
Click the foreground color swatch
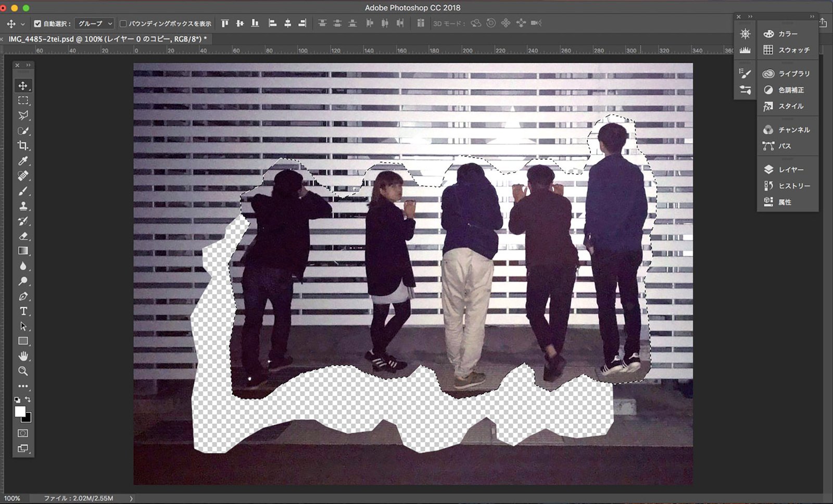click(x=19, y=411)
